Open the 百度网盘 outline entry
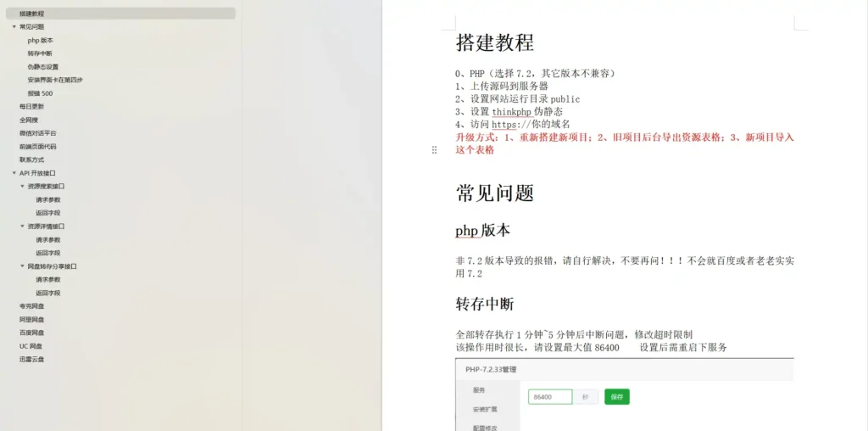The image size is (868, 431). coord(31,333)
